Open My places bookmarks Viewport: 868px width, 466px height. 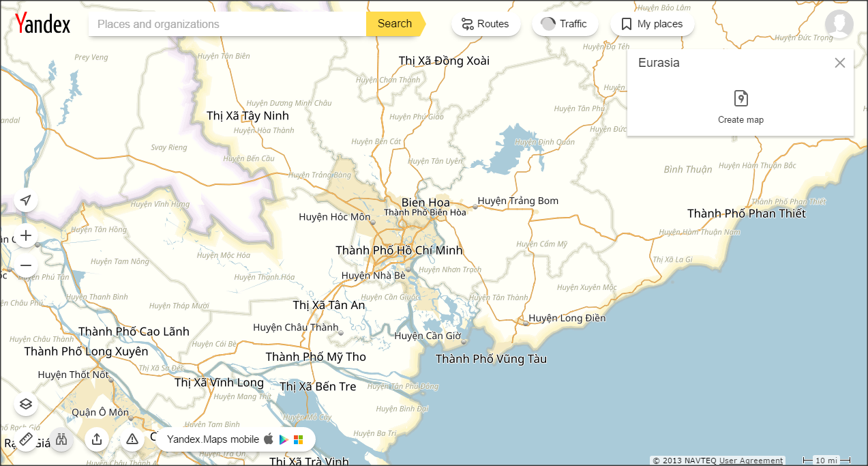click(652, 24)
